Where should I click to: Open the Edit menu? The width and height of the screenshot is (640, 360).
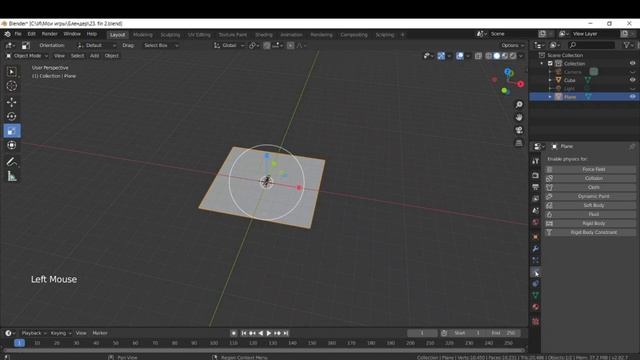[31, 34]
